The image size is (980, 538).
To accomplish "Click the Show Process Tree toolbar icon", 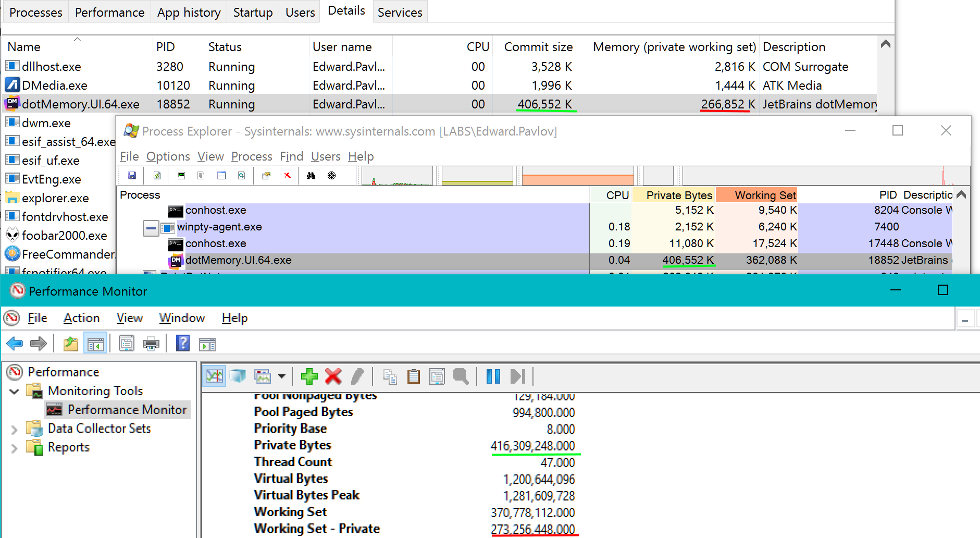I will (x=201, y=176).
